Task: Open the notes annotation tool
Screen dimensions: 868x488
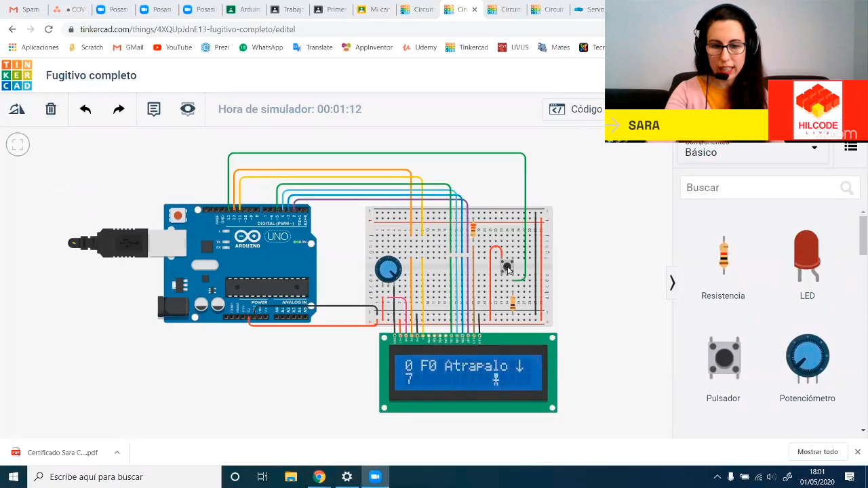Action: coord(153,109)
